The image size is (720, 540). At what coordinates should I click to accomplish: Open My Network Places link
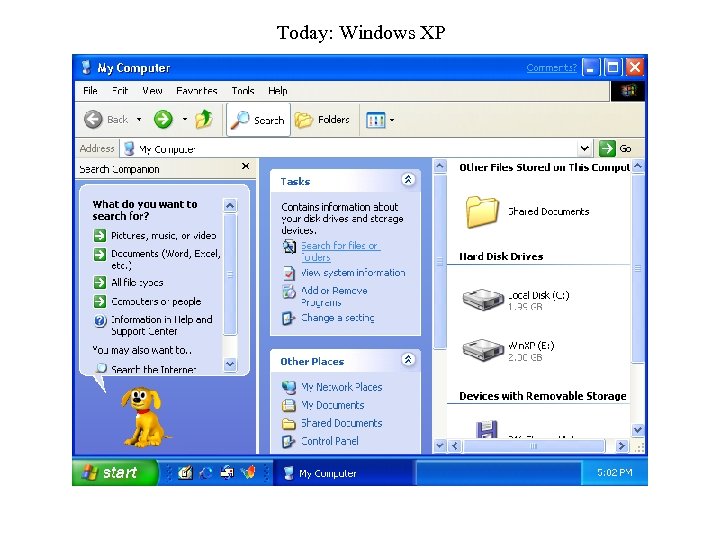(342, 387)
